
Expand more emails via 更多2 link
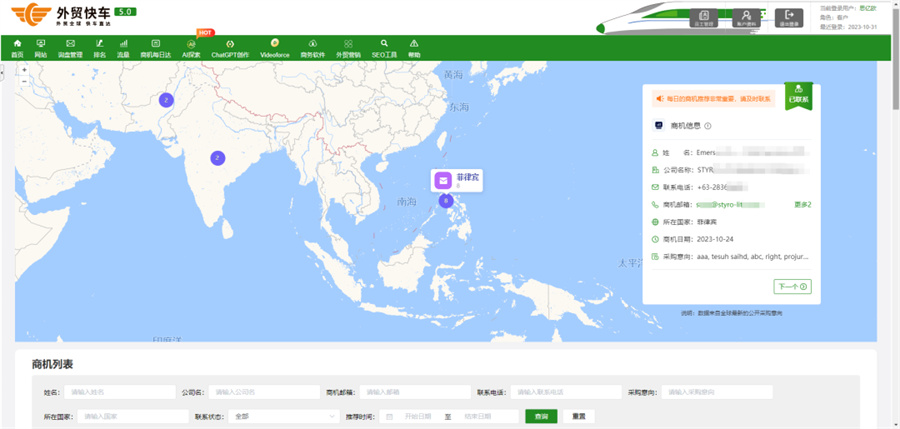point(802,204)
